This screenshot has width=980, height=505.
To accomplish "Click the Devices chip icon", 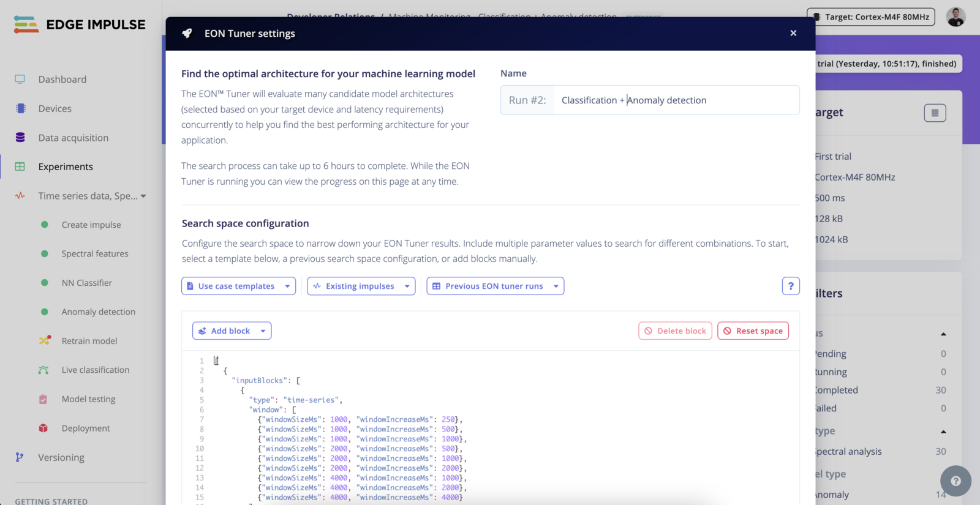I will (20, 108).
